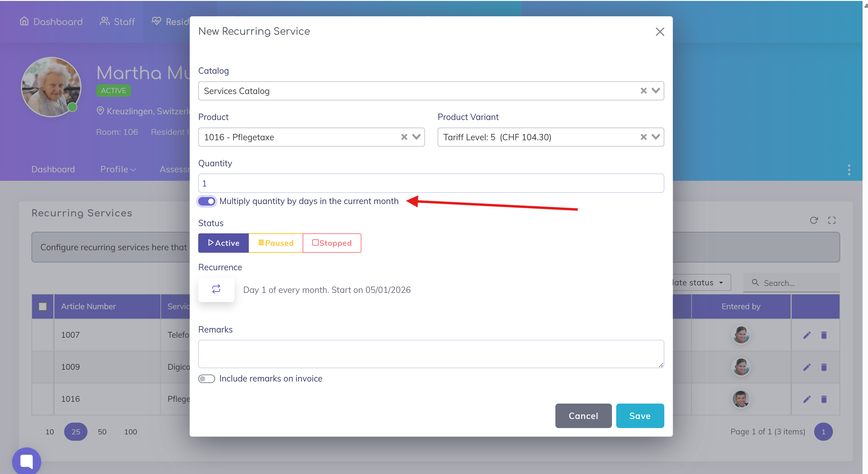Click into the Remarks text area

[x=431, y=354]
